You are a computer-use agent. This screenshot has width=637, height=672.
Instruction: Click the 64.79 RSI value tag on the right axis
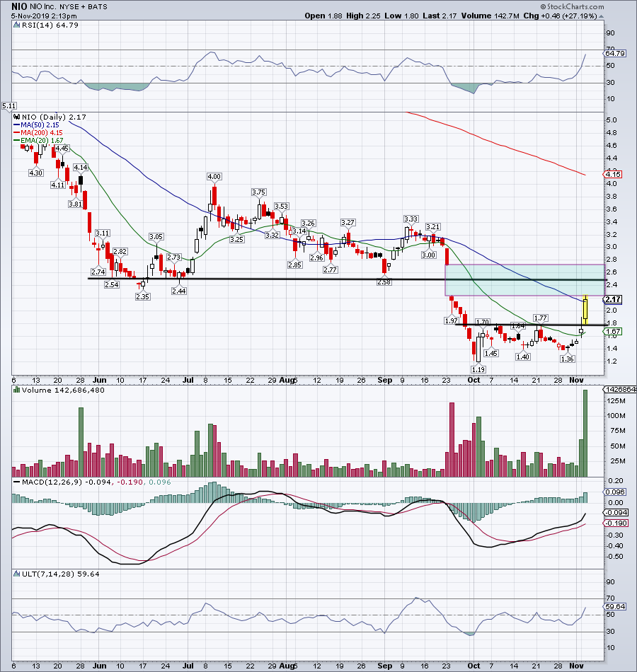pos(614,54)
